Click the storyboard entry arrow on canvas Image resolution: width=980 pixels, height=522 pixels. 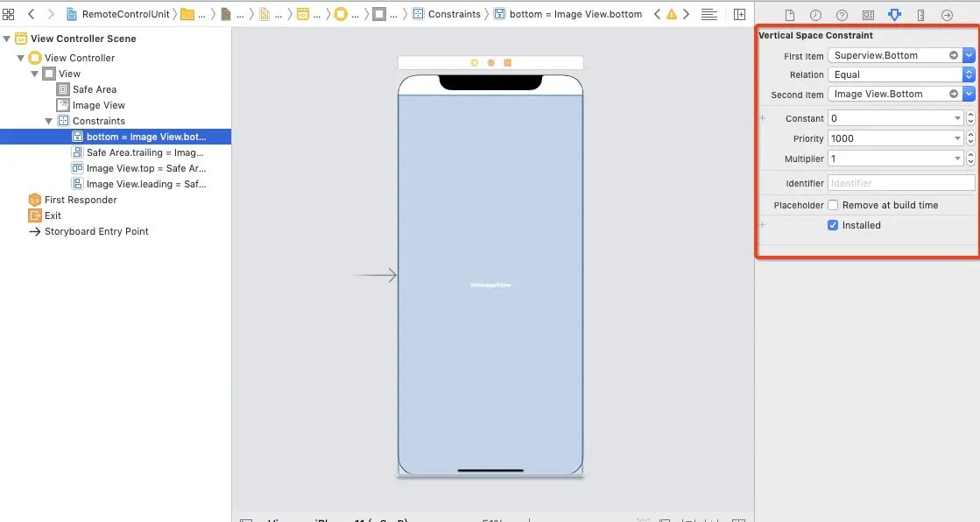pos(375,275)
